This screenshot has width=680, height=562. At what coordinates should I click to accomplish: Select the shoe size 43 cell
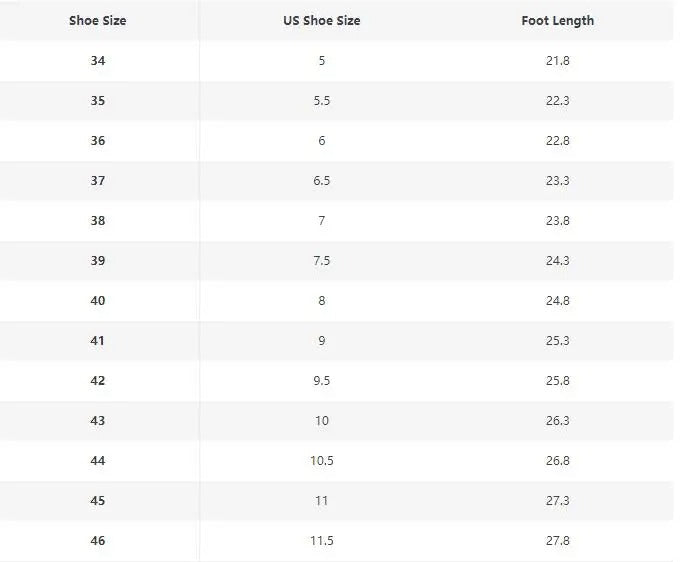pos(97,421)
